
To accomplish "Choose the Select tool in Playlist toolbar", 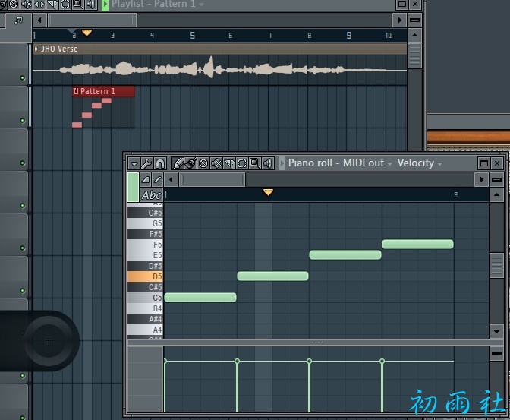I will (65, 4).
